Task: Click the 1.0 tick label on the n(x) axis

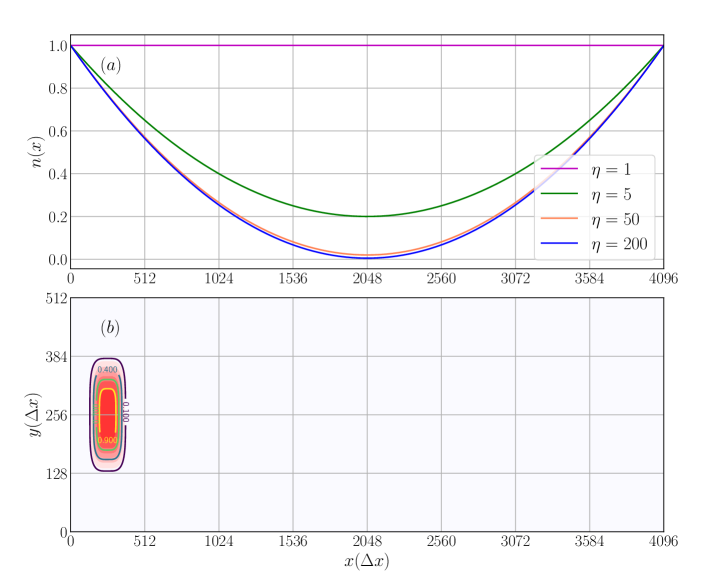Action: (x=58, y=46)
